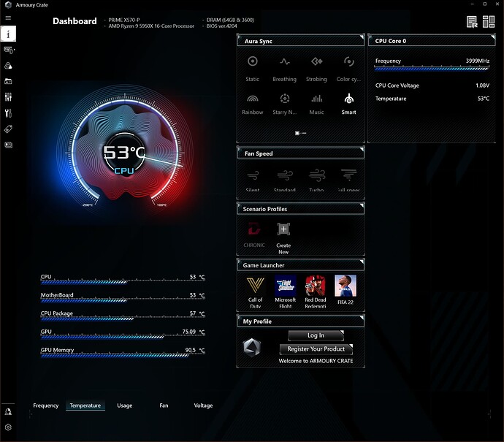This screenshot has width=504, height=442.
Task: Click the CPU Package temperature row
Action: (123, 316)
